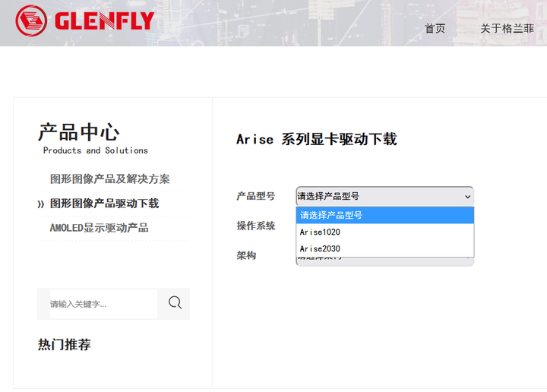Open AMOLED显示驱动产品 in sidebar
The height and width of the screenshot is (392, 547).
99,228
